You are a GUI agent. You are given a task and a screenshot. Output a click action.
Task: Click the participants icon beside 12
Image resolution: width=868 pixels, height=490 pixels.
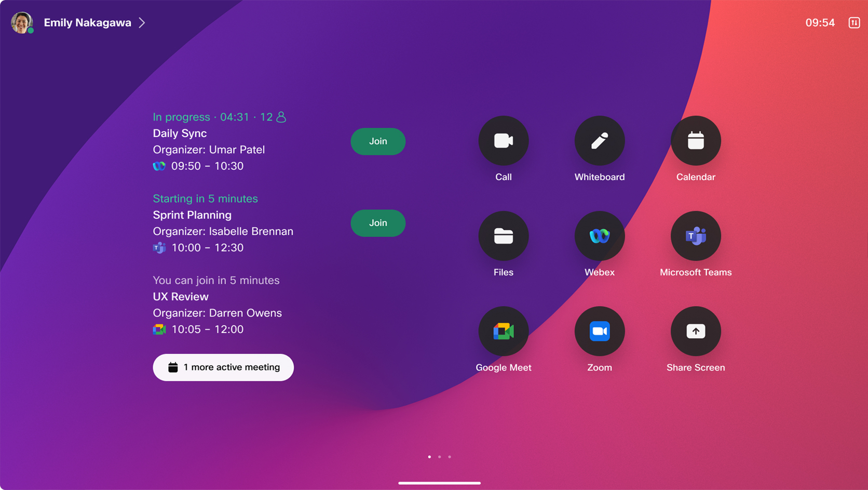pos(281,117)
